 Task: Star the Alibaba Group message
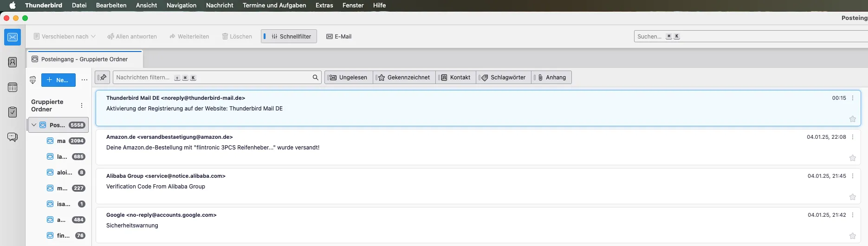853,197
